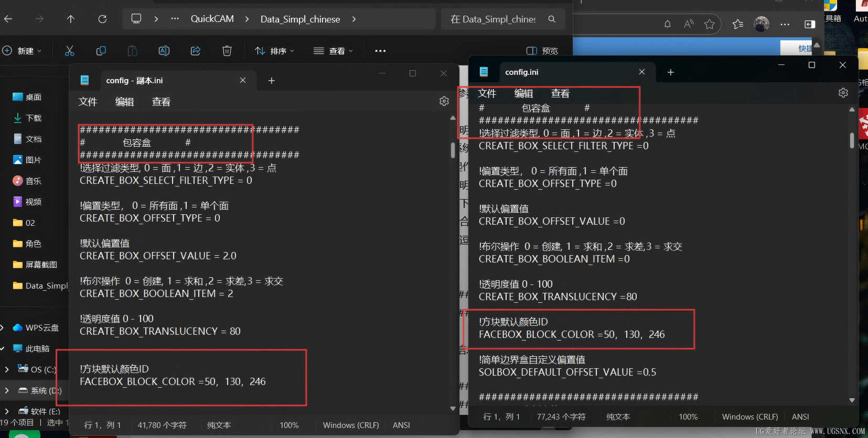The width and height of the screenshot is (868, 438).
Task: Click the browser notifications bell icon
Action: [668, 24]
